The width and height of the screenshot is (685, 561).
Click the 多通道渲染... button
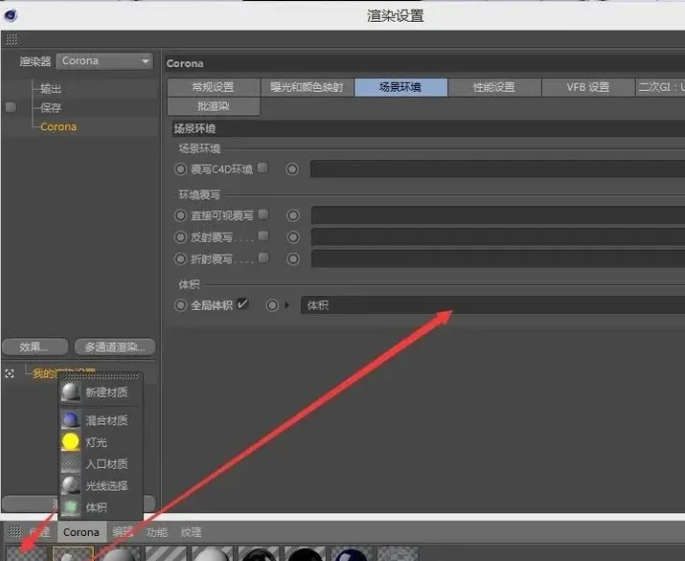[117, 347]
